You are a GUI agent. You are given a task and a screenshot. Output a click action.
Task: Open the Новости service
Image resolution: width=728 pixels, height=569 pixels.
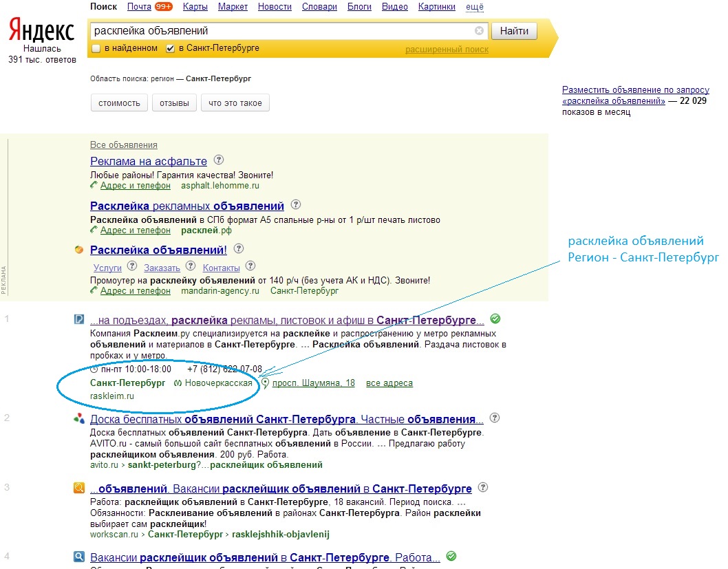point(275,6)
